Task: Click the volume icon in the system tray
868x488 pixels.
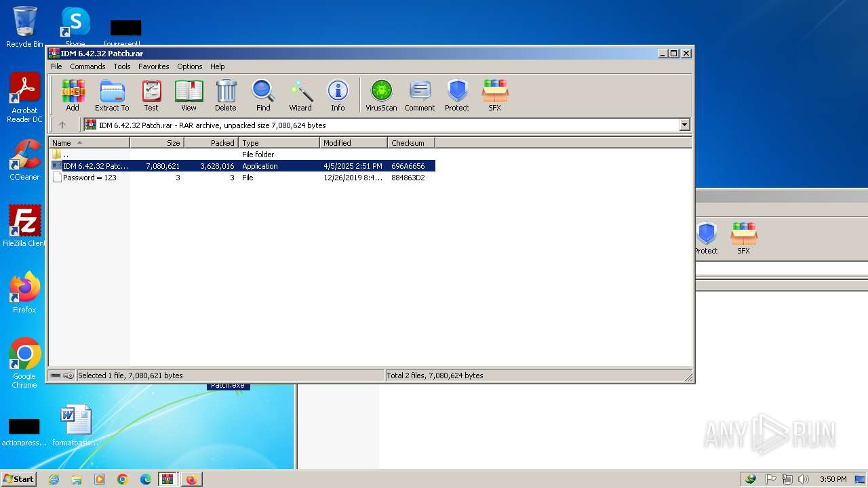Action: pos(804,479)
